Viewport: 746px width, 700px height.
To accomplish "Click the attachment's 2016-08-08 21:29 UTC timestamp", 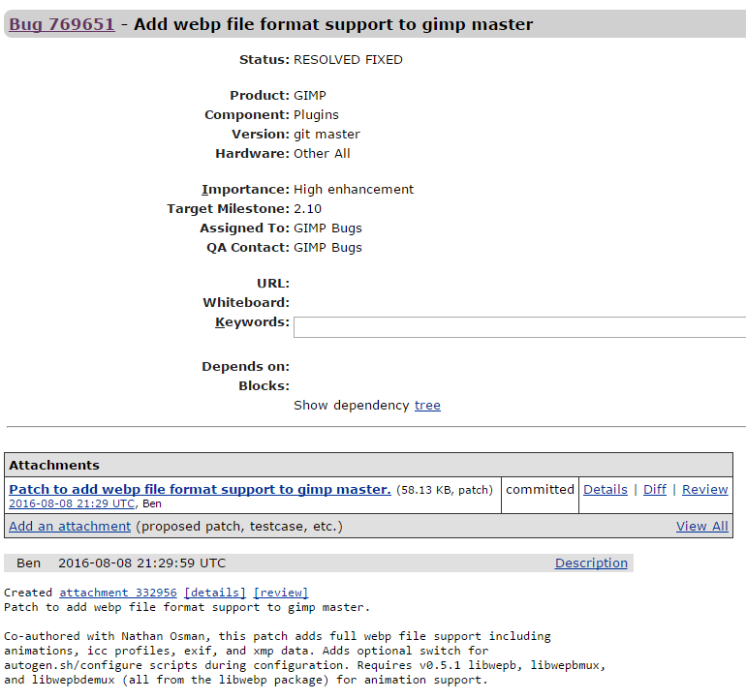I will coord(72,503).
